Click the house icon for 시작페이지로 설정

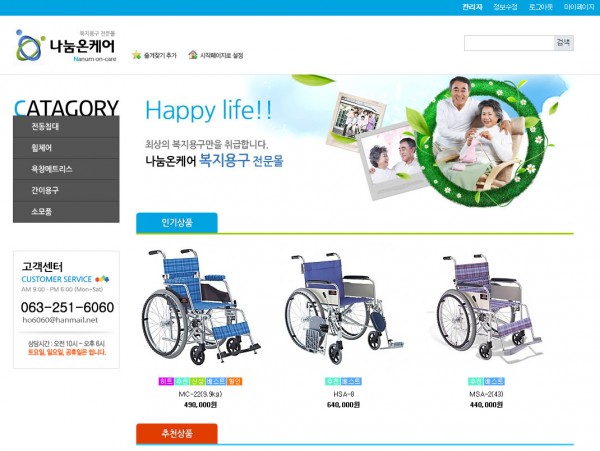tap(193, 55)
